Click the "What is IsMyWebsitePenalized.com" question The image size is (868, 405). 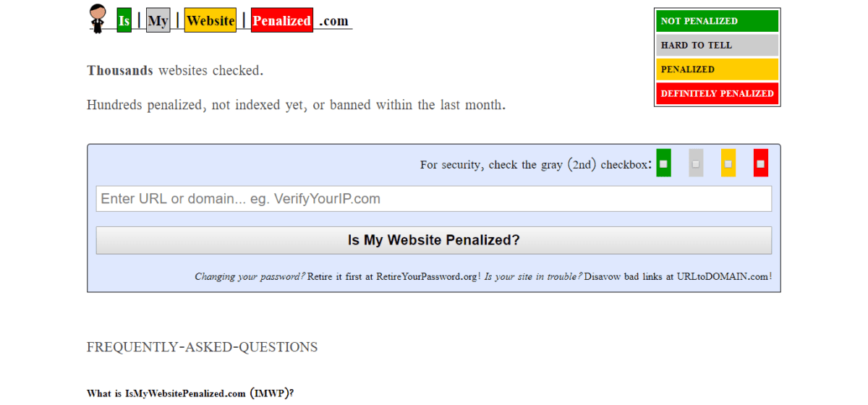(190, 393)
